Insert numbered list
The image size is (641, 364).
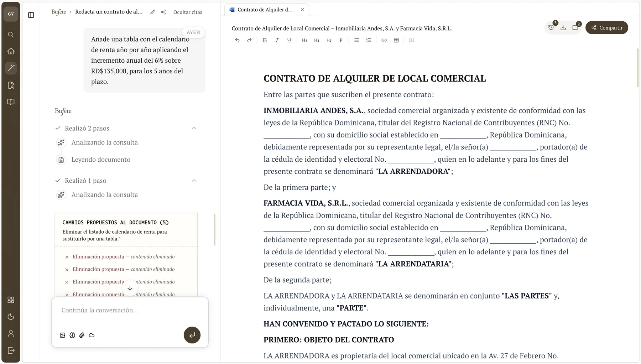(x=369, y=40)
